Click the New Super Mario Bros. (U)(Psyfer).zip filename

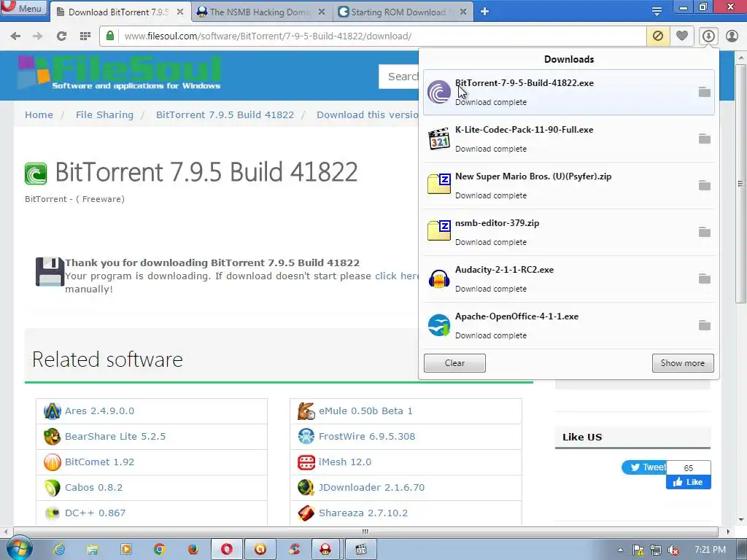[x=533, y=176]
